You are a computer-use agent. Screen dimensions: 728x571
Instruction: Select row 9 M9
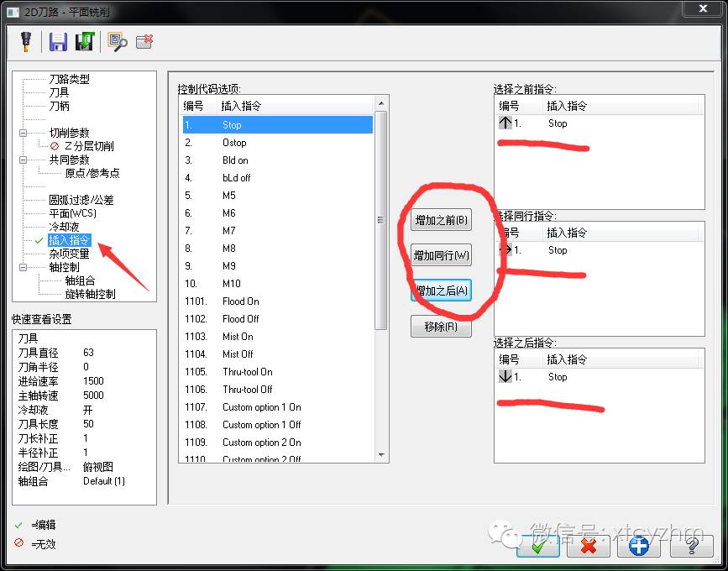(x=278, y=266)
